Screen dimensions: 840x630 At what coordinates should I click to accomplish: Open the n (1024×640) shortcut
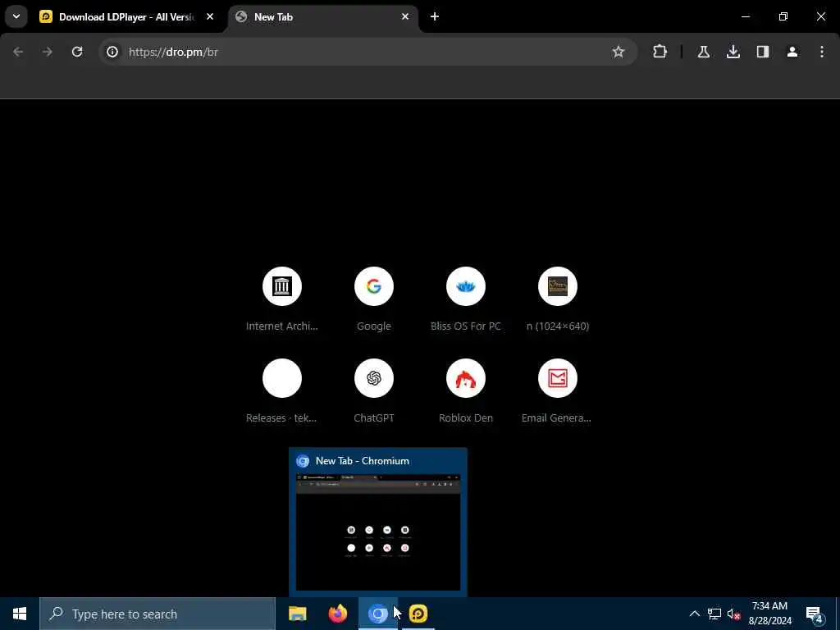click(558, 299)
